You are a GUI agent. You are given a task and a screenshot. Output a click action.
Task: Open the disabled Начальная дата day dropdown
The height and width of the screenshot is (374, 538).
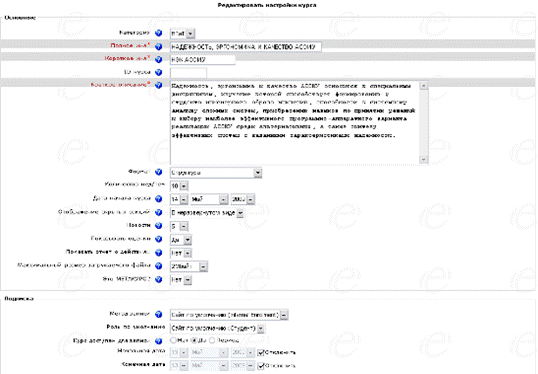(179, 352)
